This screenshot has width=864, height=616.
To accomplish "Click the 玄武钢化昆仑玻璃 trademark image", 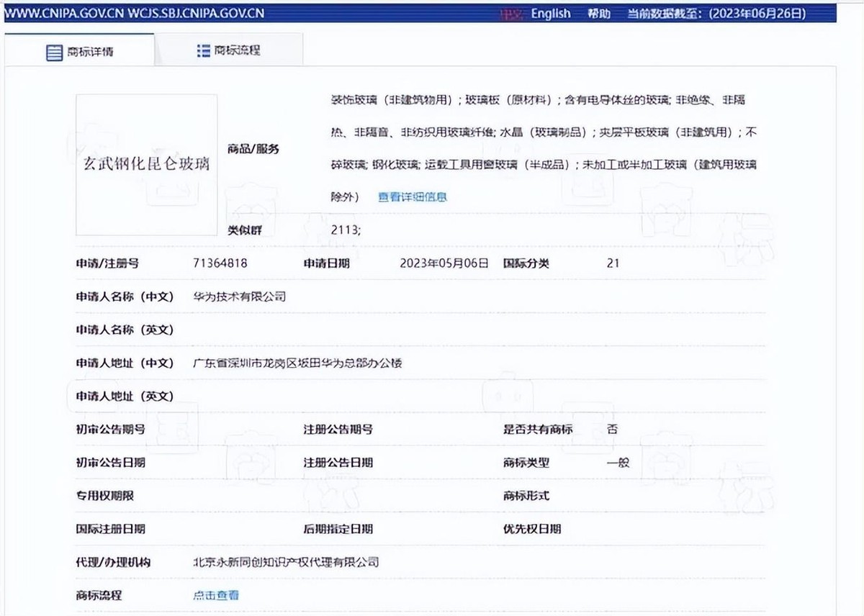I will coord(145,166).
